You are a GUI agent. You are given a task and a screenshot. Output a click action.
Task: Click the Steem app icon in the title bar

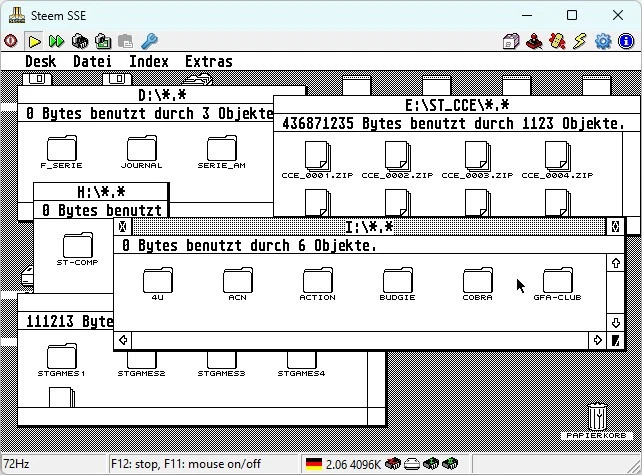coord(17,15)
